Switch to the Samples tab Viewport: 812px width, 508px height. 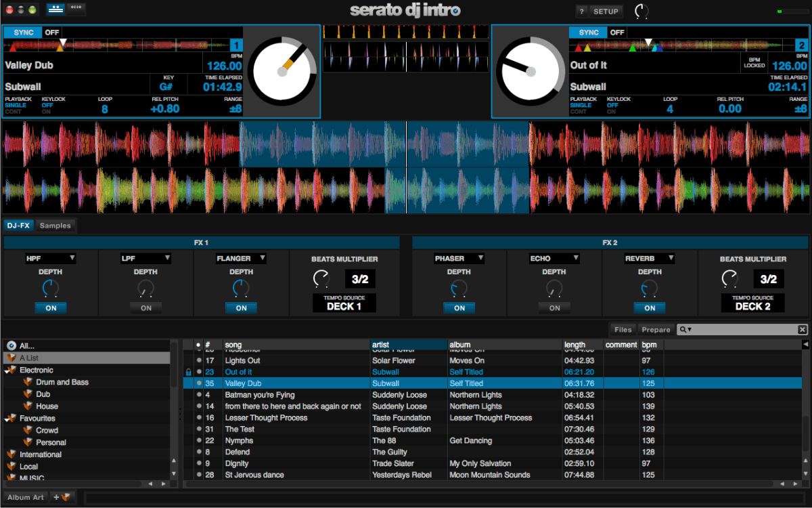pos(55,226)
